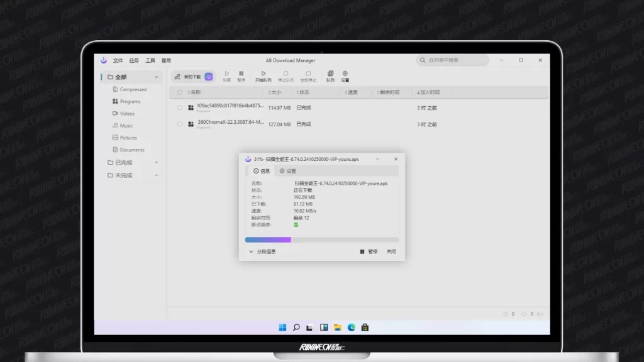Collapse the 已完成 folder in sidebar
Screen dimensions: 644x362
pos(157,163)
